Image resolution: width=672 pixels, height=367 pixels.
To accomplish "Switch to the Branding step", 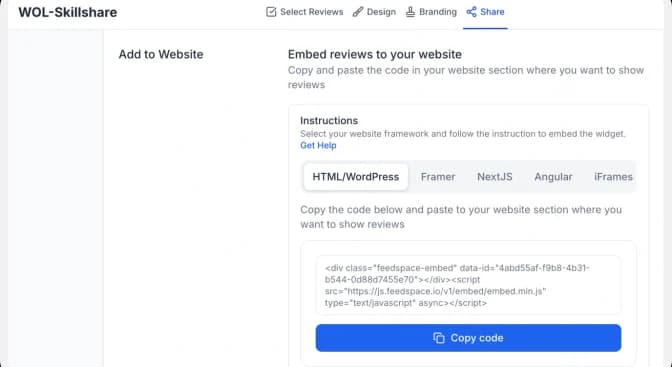I will click(x=438, y=12).
